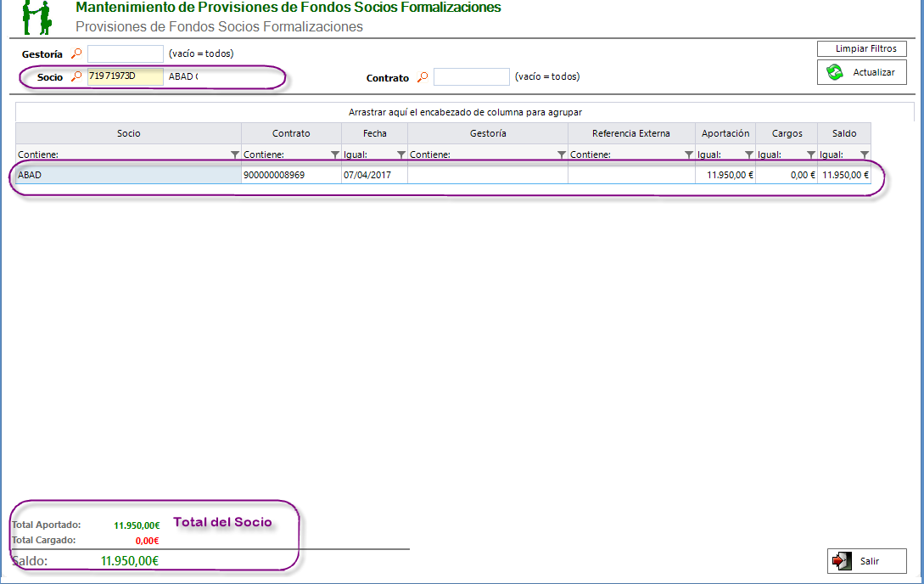924x584 pixels.
Task: Focus the Contrato input field
Action: (472, 76)
